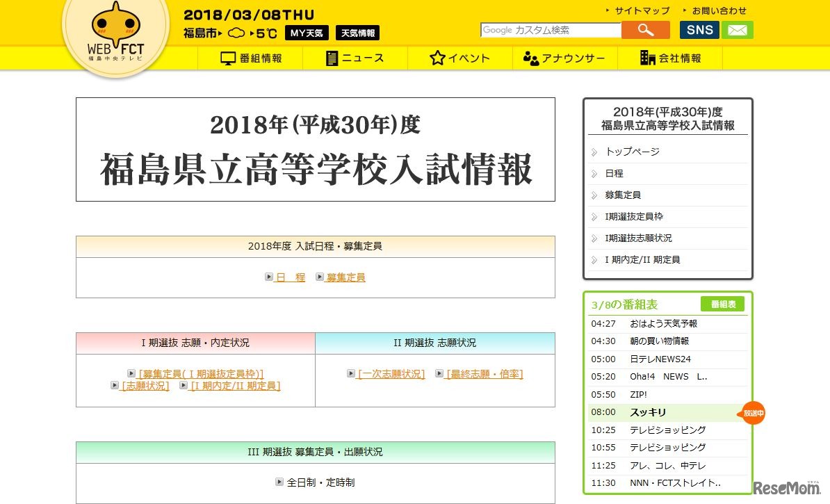Execute the Google custom search
830x504 pixels.
coord(645,30)
